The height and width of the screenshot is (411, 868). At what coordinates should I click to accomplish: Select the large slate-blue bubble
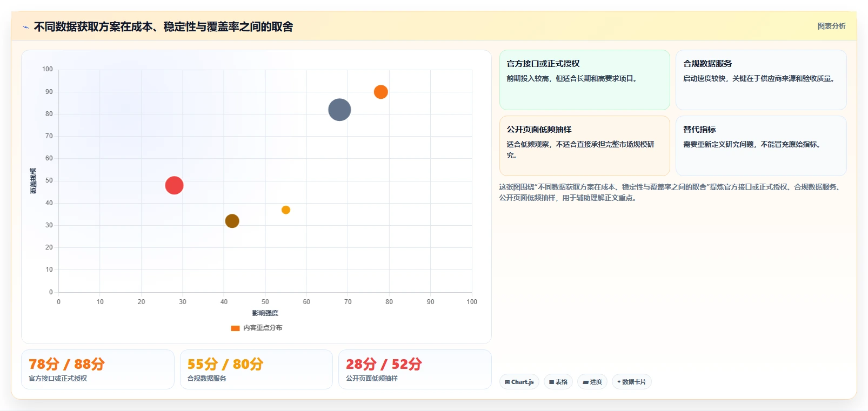[339, 110]
